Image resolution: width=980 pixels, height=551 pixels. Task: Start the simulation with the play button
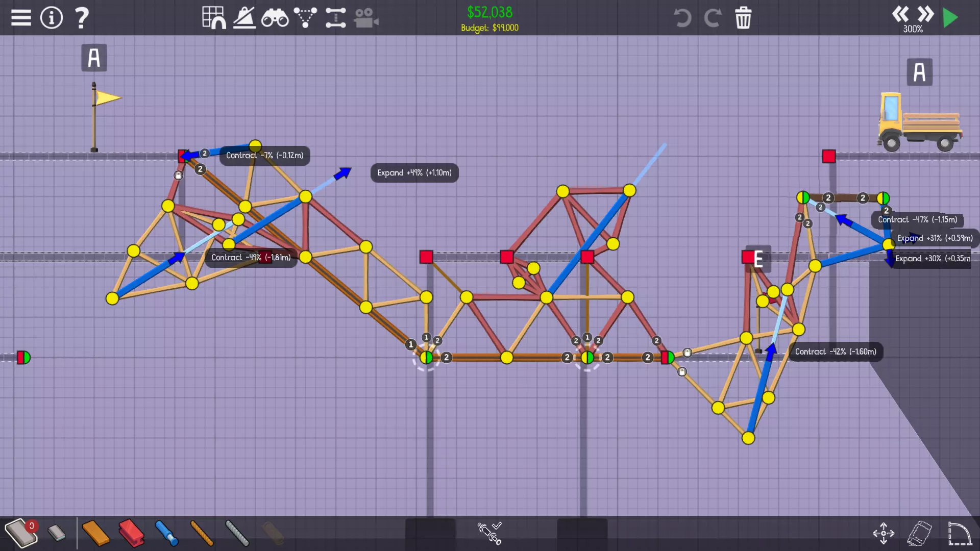tap(950, 18)
